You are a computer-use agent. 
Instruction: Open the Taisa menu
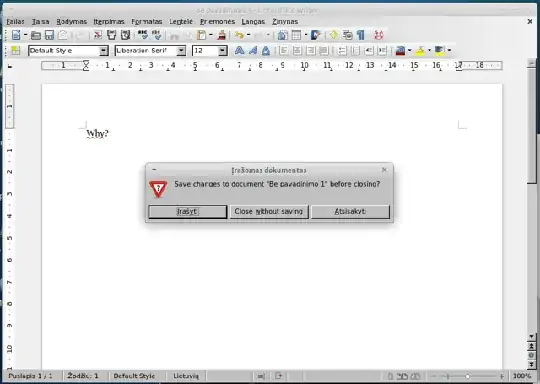(41, 21)
